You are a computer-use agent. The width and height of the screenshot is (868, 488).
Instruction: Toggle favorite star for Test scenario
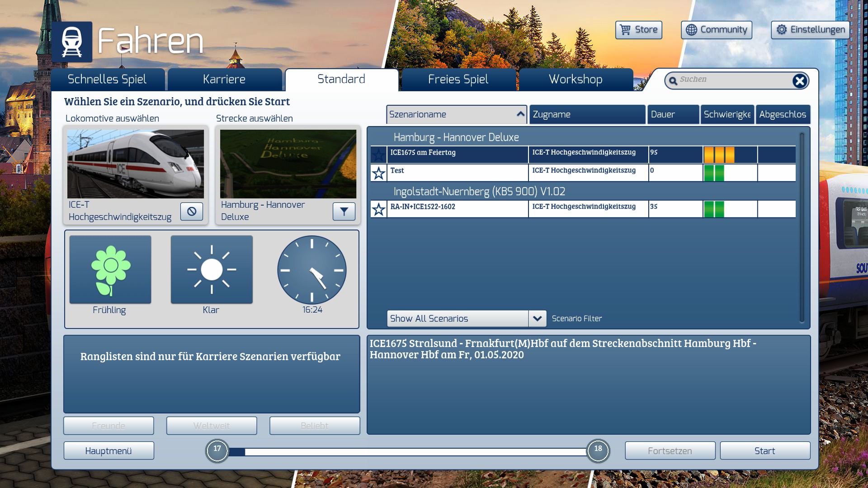point(378,173)
